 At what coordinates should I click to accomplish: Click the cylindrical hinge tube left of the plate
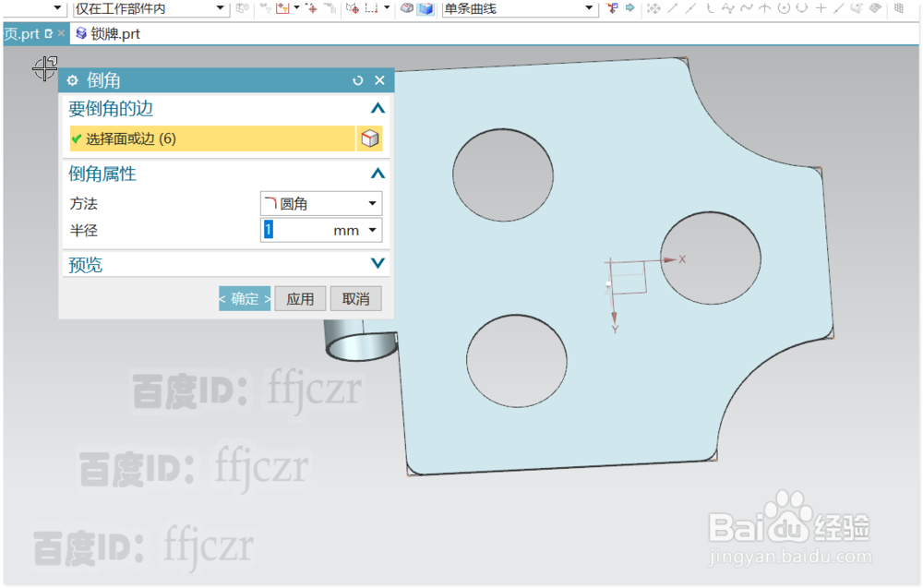[x=362, y=341]
